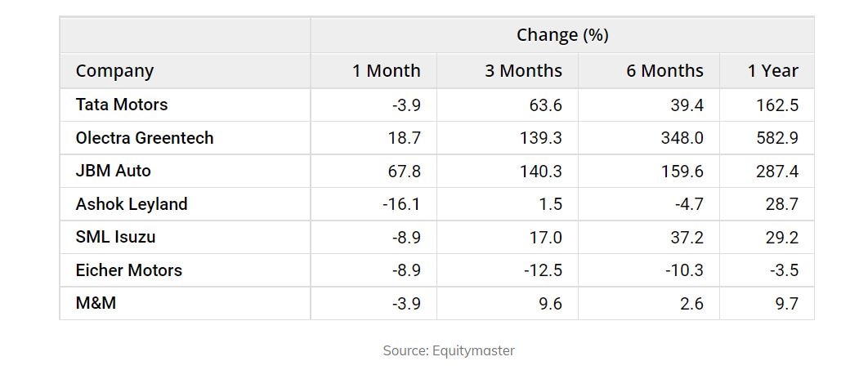This screenshot has height=370, width=868.
Task: Click the Tata Motors row label
Action: [122, 105]
